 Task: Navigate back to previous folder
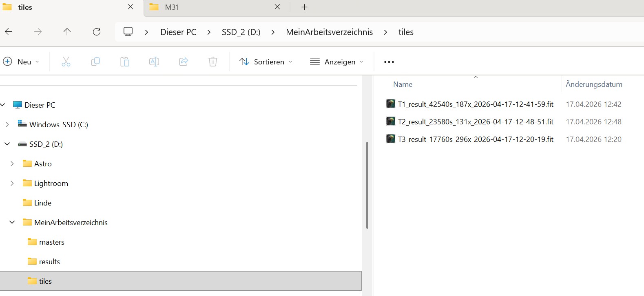[9, 32]
